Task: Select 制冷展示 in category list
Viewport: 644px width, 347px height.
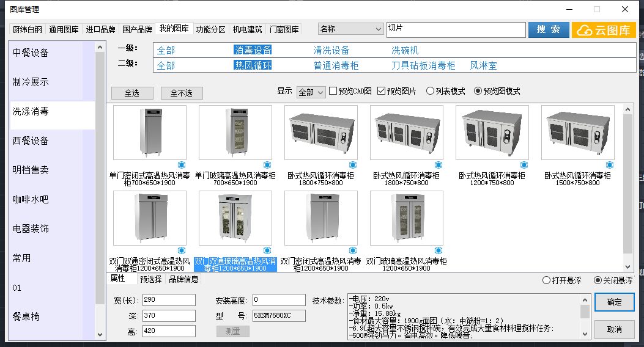Action: point(52,82)
